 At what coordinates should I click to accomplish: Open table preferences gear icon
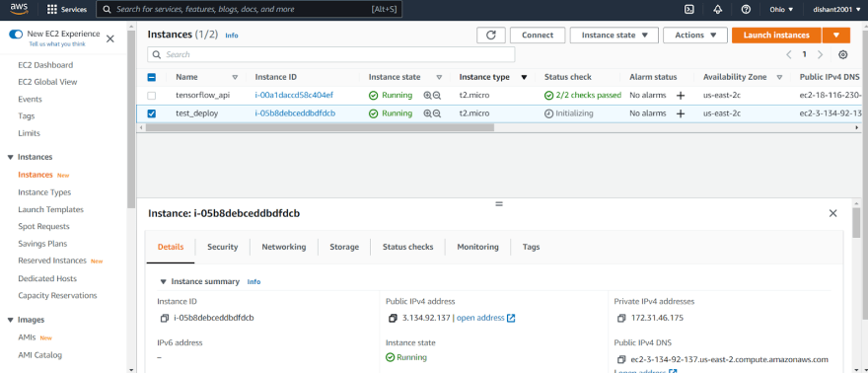pyautogui.click(x=843, y=54)
